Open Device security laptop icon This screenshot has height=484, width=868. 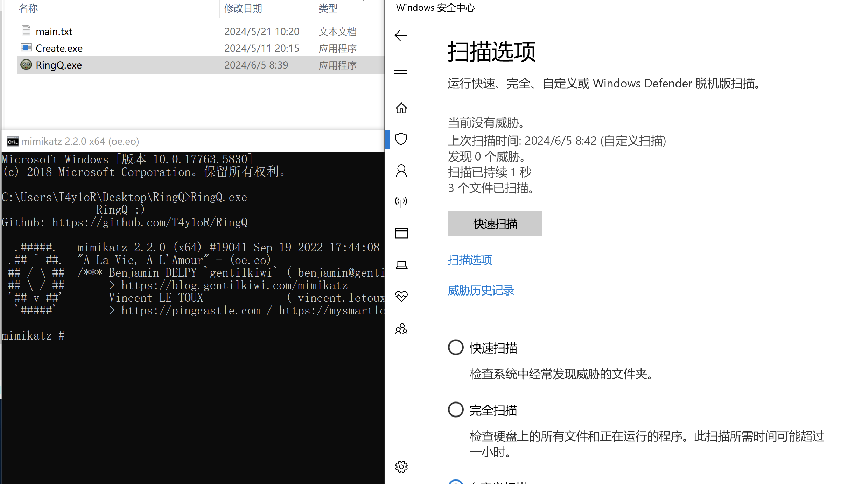(401, 265)
